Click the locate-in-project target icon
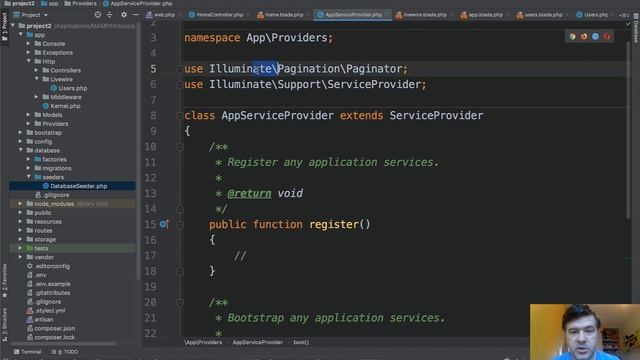The height and width of the screenshot is (360, 640). pyautogui.click(x=98, y=15)
